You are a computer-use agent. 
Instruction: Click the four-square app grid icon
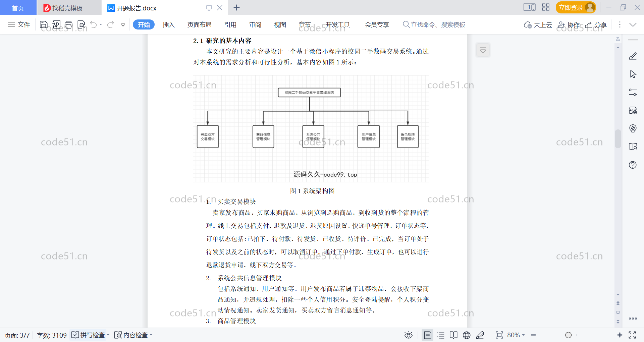click(546, 7)
